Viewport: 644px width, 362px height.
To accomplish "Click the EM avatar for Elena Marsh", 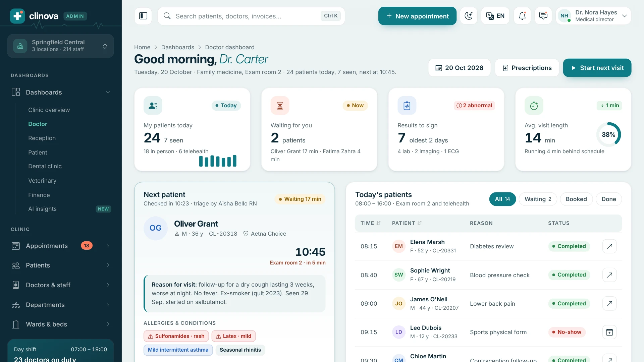I will coord(399,246).
